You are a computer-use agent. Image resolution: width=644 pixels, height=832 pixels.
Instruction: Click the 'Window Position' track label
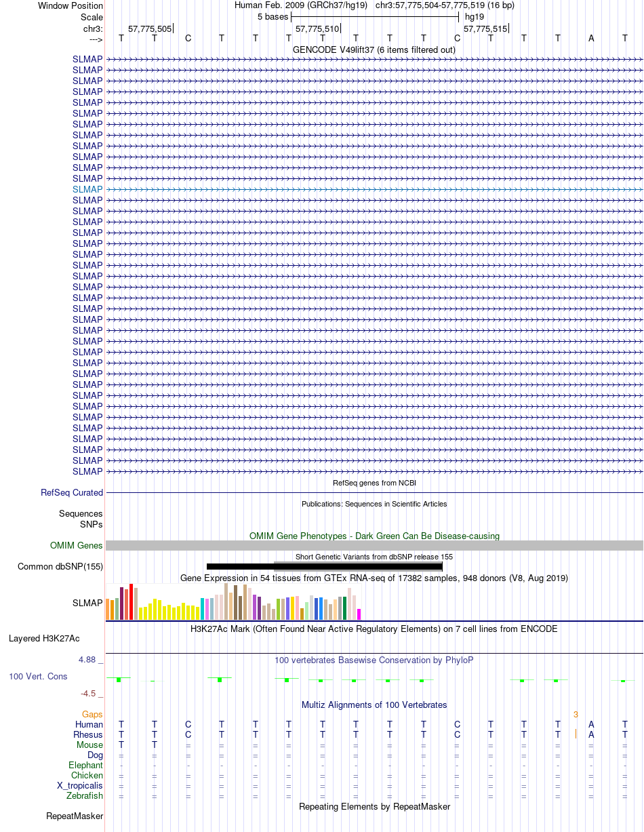(x=71, y=5)
